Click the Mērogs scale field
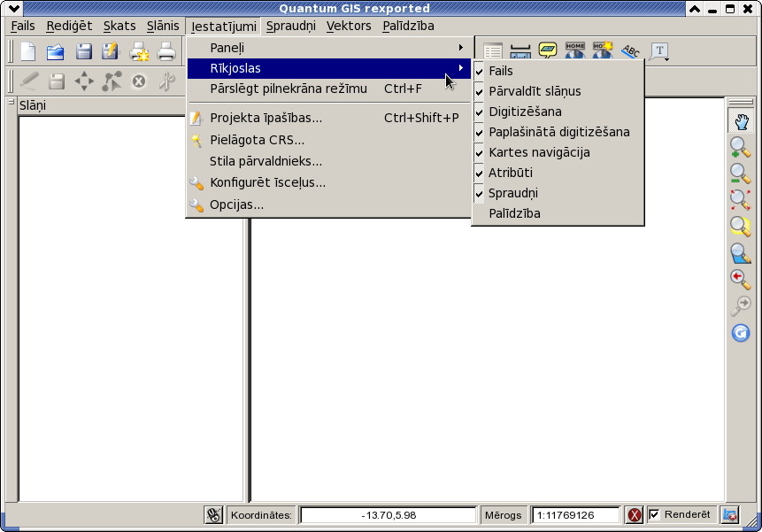 [576, 515]
